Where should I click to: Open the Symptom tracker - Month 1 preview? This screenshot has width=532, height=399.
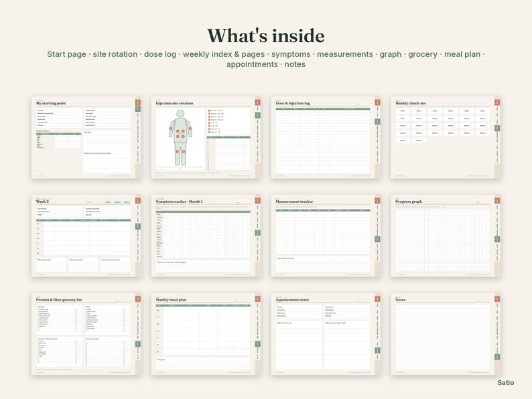[206, 236]
